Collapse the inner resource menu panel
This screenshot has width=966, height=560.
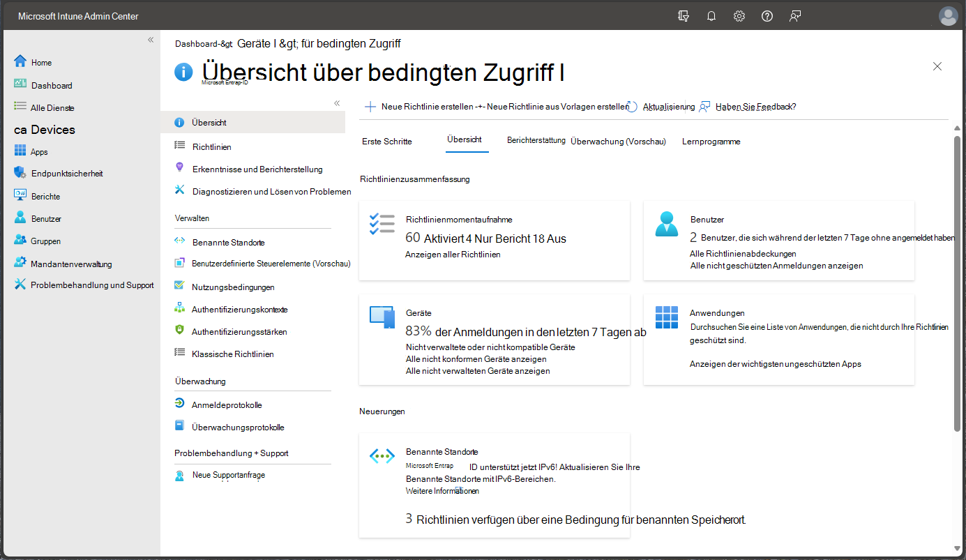(337, 103)
